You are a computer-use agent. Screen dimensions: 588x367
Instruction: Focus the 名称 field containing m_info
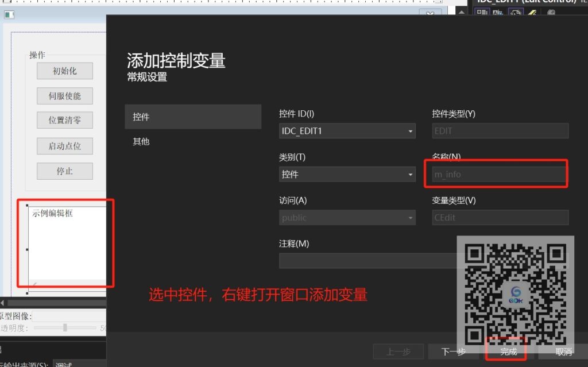500,175
